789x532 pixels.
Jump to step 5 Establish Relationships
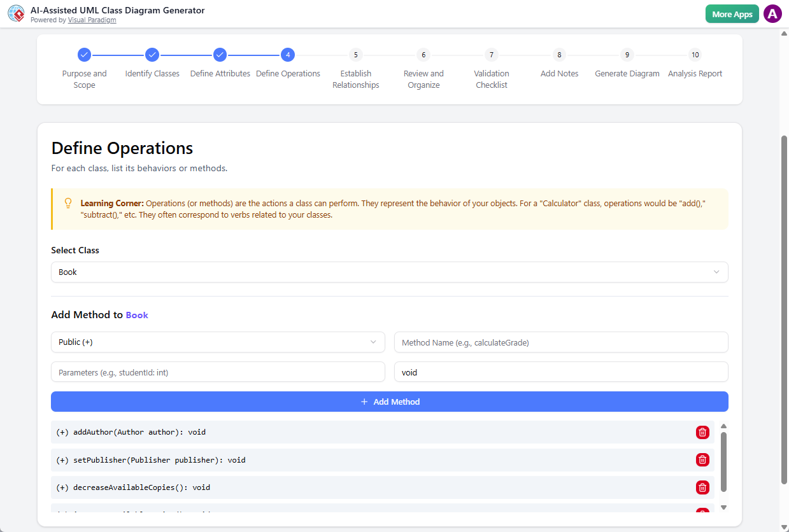(x=355, y=55)
